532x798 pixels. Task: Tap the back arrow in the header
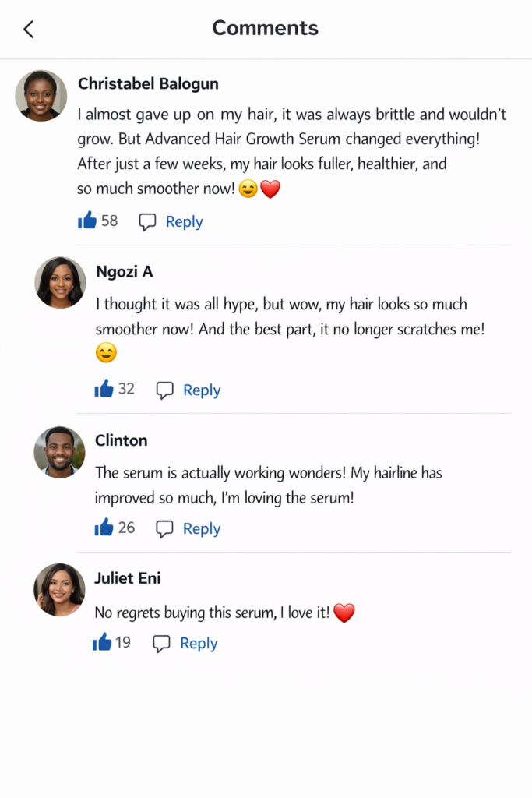pos(29,30)
